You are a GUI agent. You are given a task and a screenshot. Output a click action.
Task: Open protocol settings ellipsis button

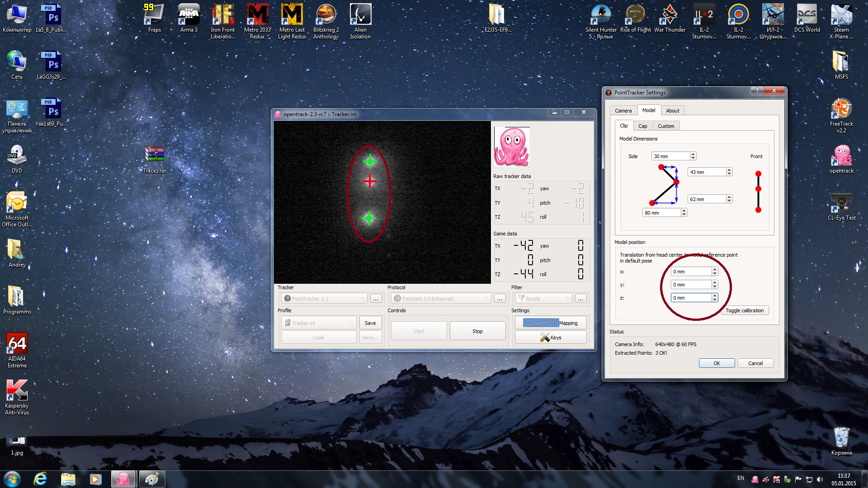click(x=500, y=299)
